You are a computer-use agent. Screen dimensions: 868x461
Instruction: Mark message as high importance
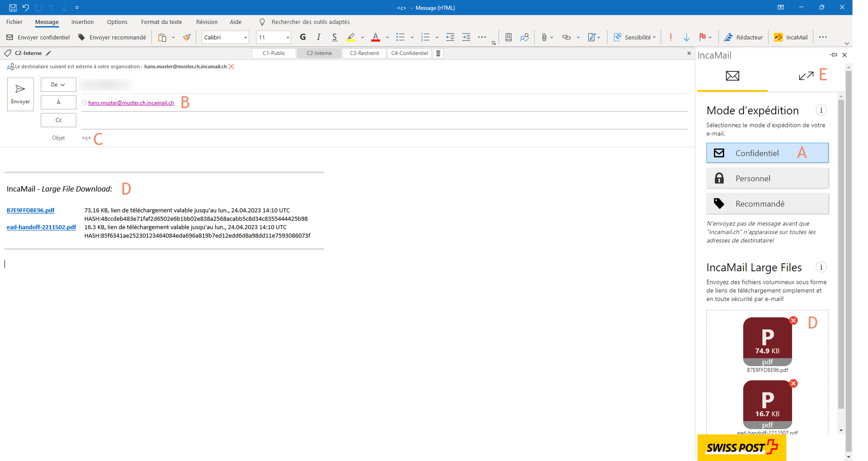click(671, 37)
